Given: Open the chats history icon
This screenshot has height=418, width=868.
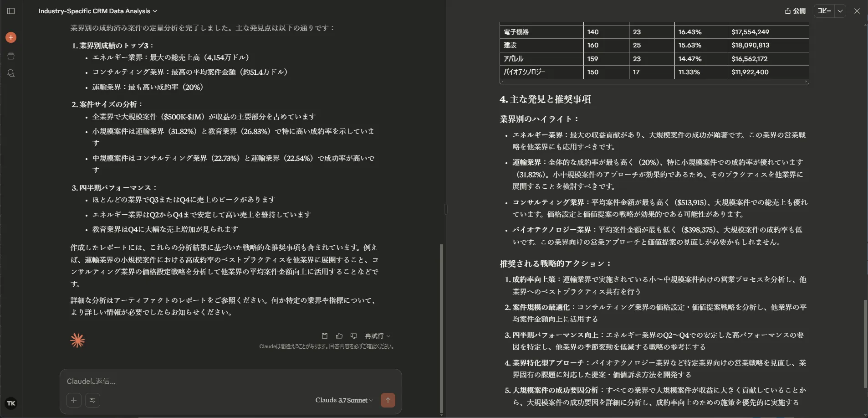Looking at the screenshot, I should [11, 73].
